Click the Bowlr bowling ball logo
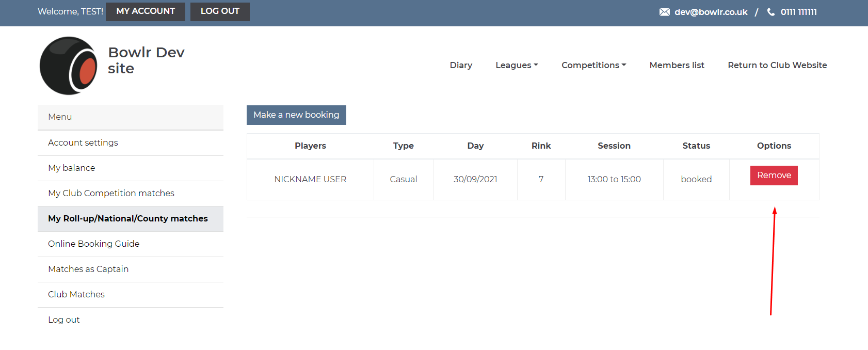 click(69, 66)
